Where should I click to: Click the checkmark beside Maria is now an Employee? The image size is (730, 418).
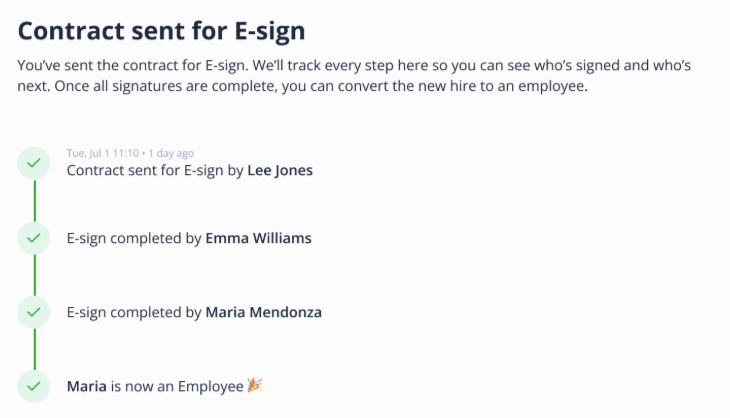coord(34,385)
